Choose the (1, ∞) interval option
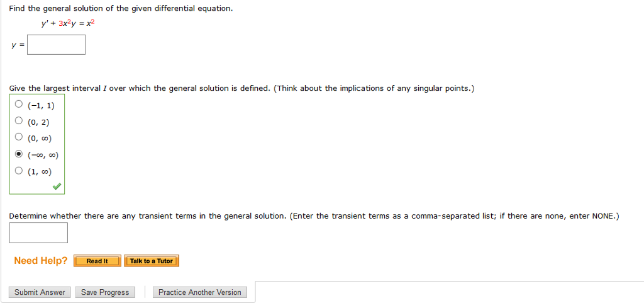 [x=19, y=170]
